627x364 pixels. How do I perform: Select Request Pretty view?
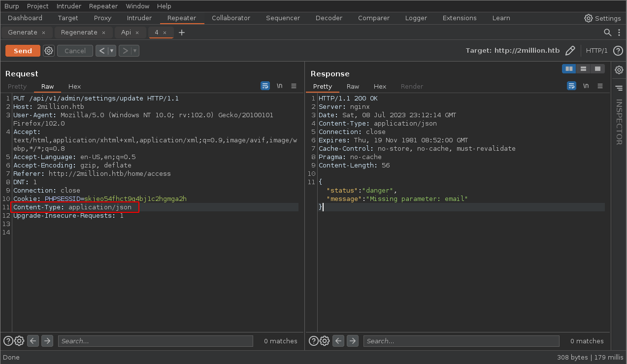pyautogui.click(x=17, y=86)
